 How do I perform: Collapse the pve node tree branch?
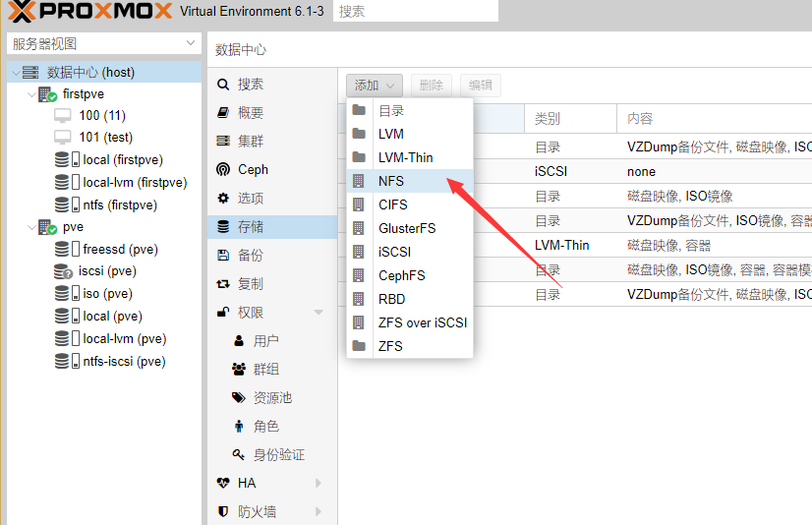32,227
